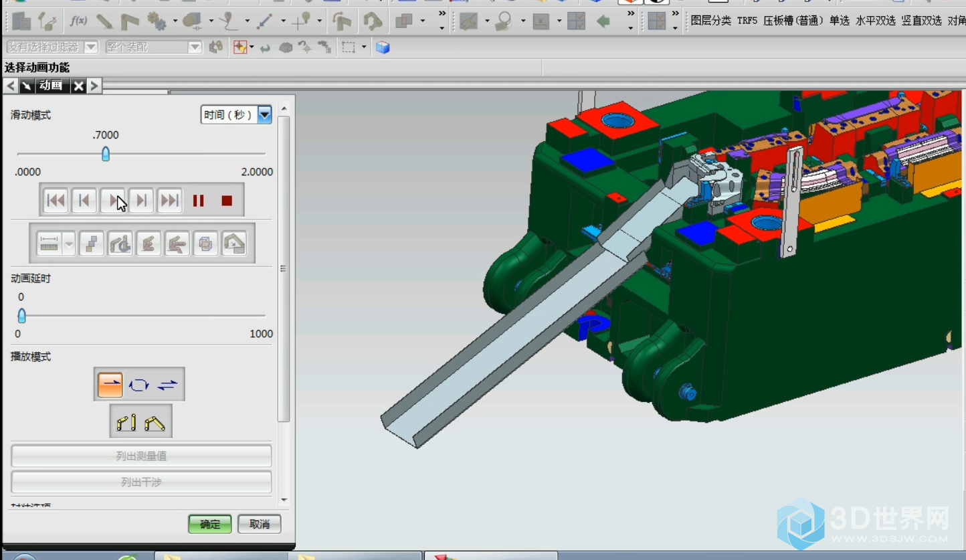Jump to the last animation frame
This screenshot has width=966, height=560.
tap(170, 200)
